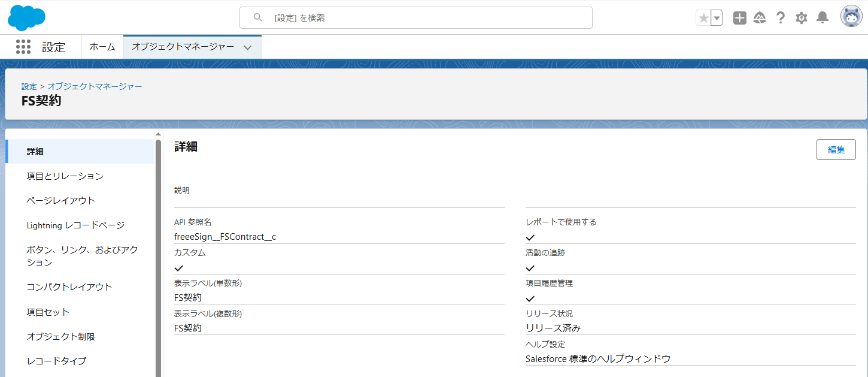Click the magnifier icon in the search box
The width and height of the screenshot is (868, 377).
(x=258, y=17)
